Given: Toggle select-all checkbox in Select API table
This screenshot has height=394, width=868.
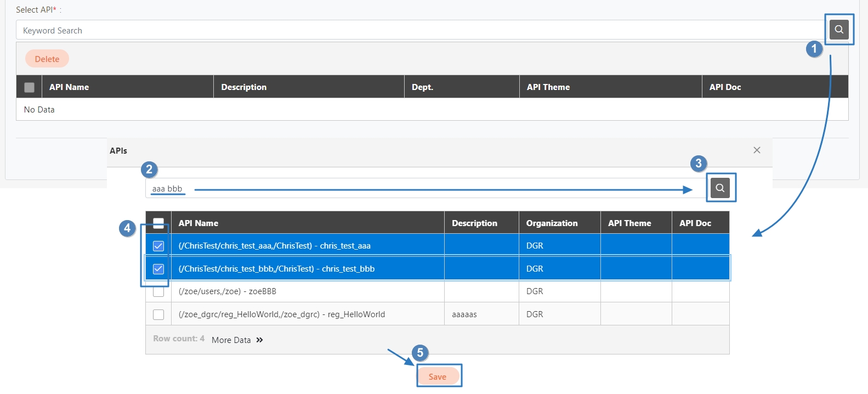Looking at the screenshot, I should (30, 87).
